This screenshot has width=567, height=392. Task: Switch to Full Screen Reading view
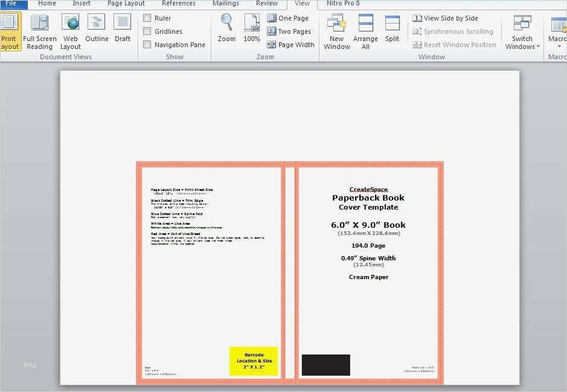pyautogui.click(x=39, y=32)
